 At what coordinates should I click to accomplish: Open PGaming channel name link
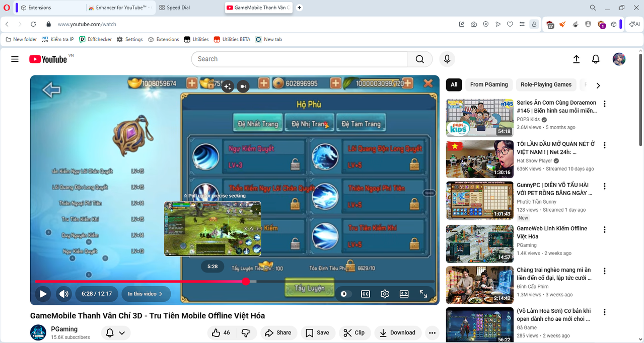(64, 329)
